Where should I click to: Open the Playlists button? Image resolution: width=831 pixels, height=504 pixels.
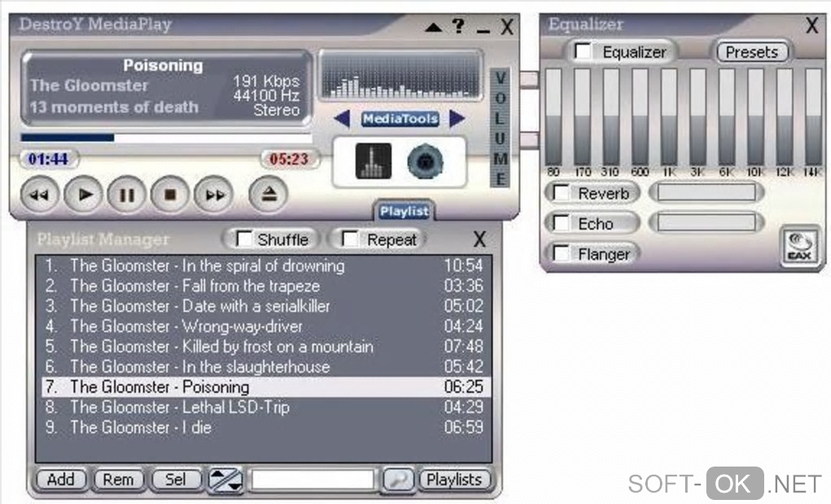(454, 480)
